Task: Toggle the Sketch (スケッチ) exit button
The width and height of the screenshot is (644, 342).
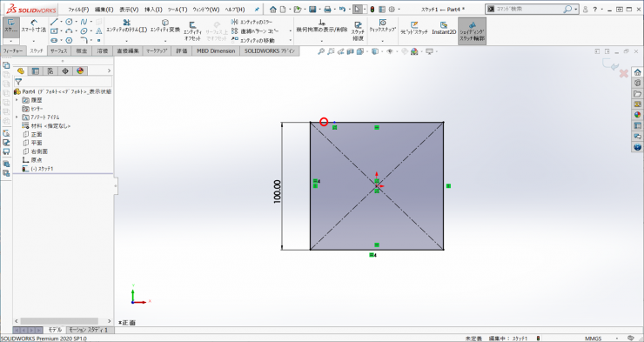Action: coord(11,27)
